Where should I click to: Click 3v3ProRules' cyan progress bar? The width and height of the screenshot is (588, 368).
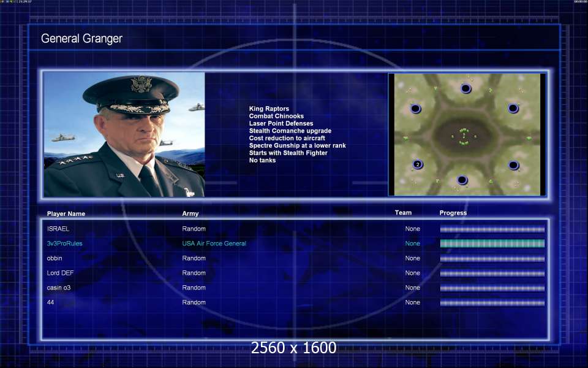point(492,243)
